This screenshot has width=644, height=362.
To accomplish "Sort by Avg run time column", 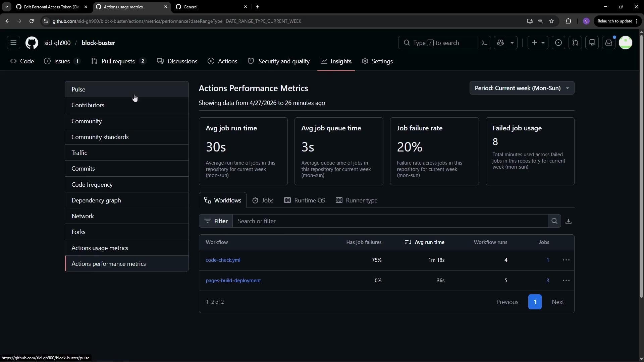I will pyautogui.click(x=425, y=242).
